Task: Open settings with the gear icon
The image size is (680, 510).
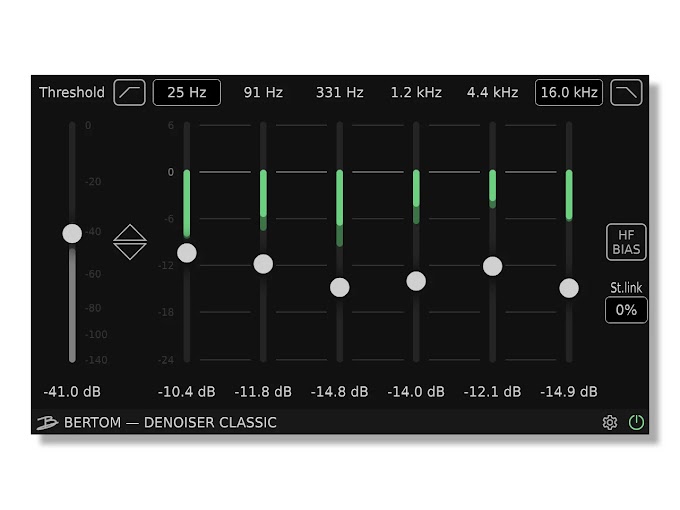Action: [610, 422]
